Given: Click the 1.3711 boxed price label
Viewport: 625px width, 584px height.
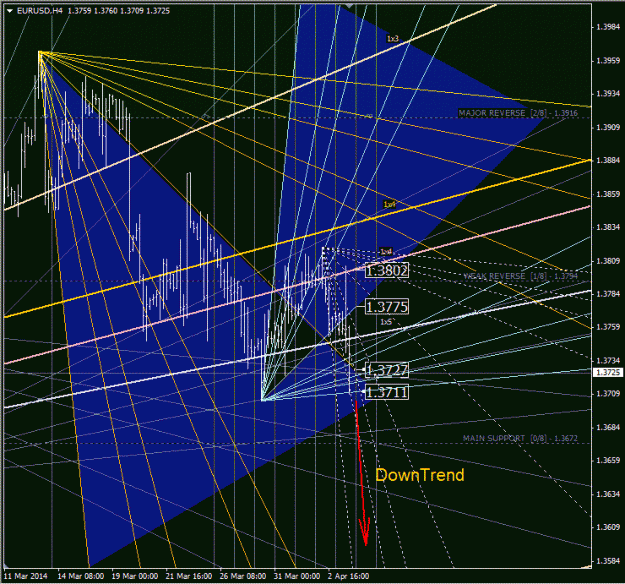Looking at the screenshot, I should tap(387, 392).
